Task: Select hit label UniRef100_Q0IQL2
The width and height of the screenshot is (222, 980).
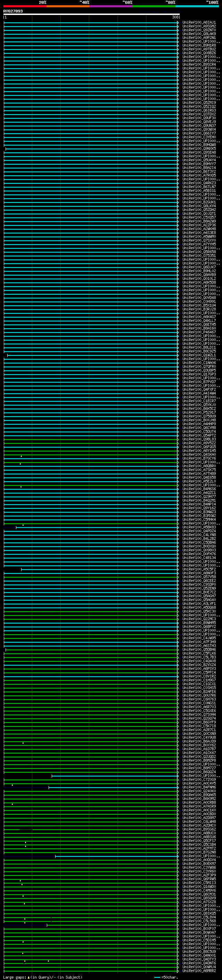Action: [x=199, y=278]
